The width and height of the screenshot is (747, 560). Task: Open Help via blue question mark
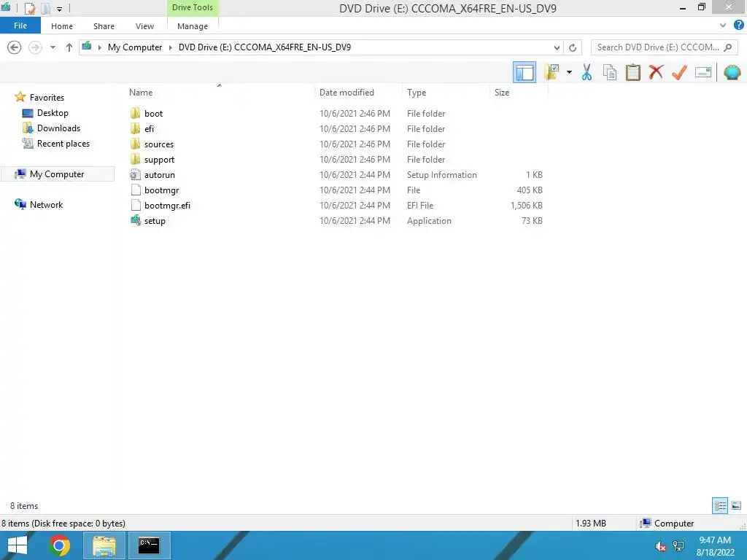tap(739, 26)
